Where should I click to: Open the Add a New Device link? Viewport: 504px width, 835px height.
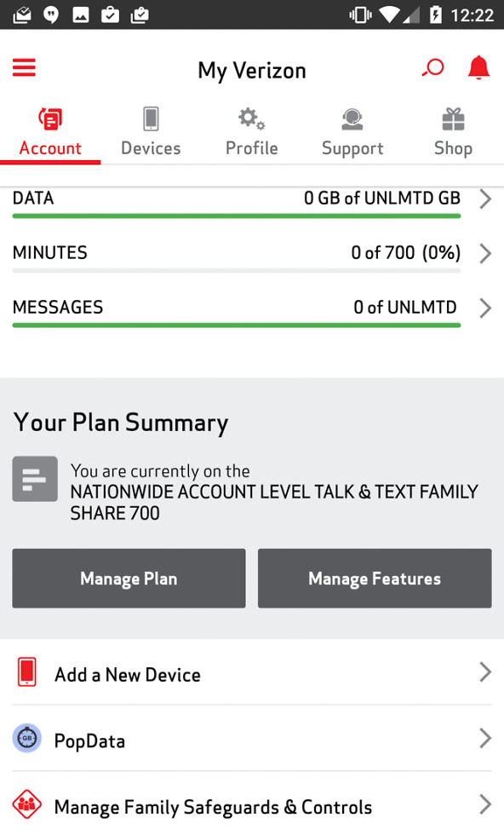[x=128, y=673]
